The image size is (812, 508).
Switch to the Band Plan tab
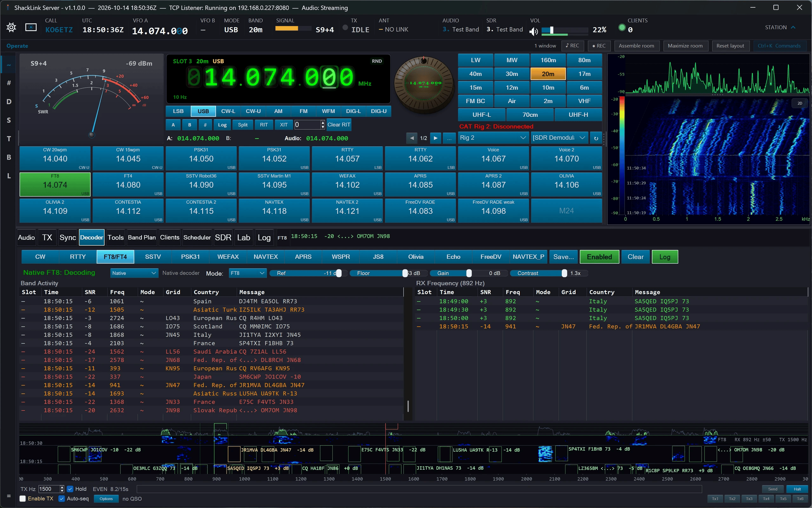(x=141, y=237)
